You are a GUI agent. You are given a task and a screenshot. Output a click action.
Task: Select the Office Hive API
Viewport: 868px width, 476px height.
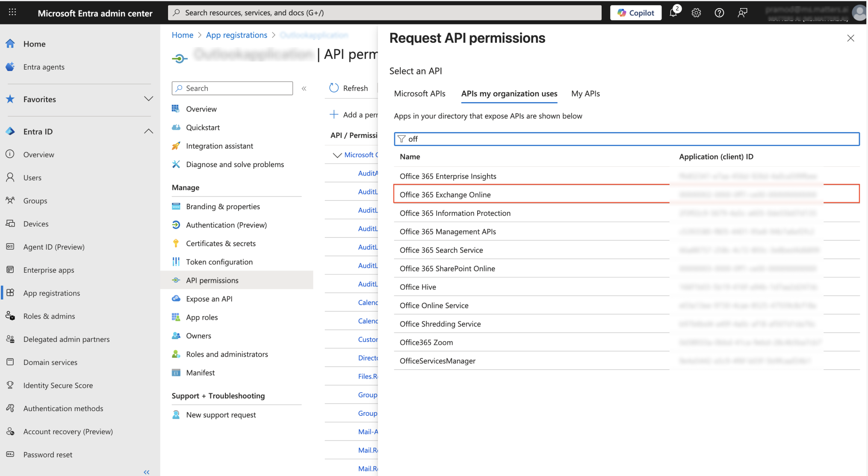tap(627, 287)
